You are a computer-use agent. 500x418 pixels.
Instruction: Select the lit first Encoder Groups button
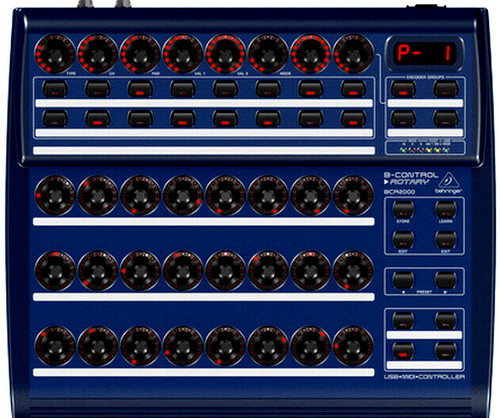[x=403, y=89]
